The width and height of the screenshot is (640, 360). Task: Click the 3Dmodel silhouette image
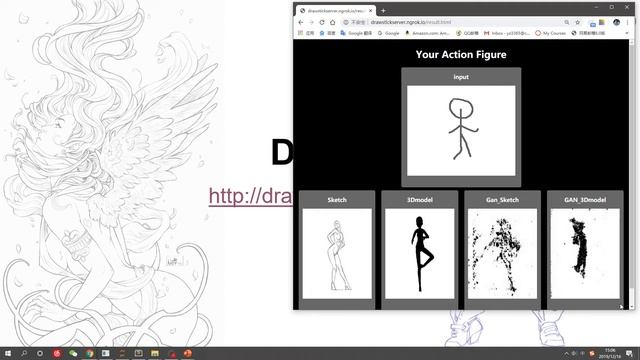(x=420, y=253)
